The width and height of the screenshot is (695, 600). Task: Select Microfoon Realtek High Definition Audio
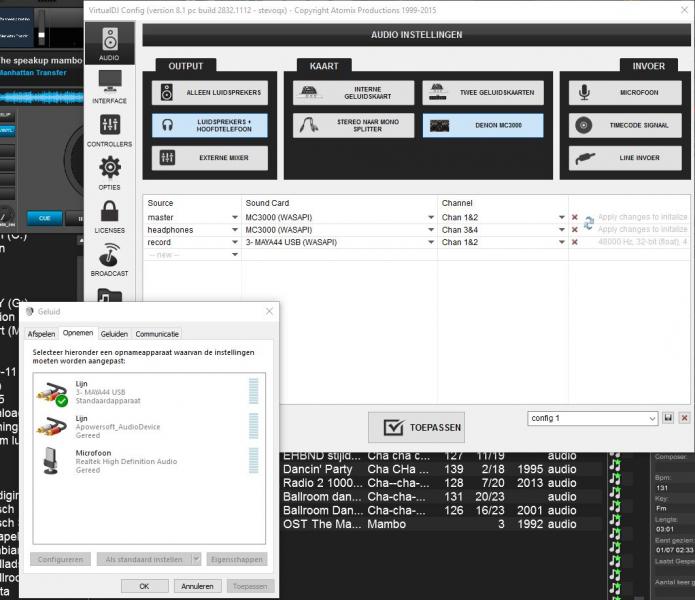point(149,461)
